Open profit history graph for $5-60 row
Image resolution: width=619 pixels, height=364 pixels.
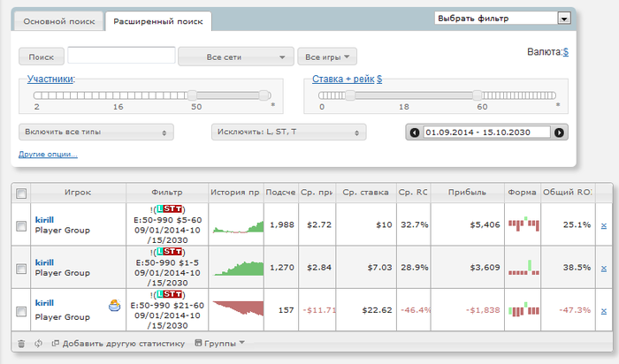[238, 227]
